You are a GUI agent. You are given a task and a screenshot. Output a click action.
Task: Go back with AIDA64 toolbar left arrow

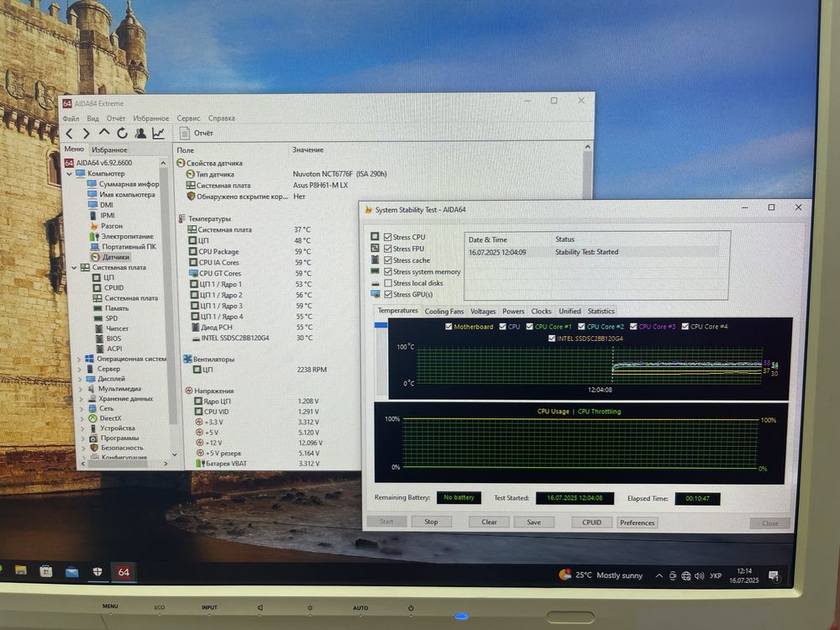[70, 134]
